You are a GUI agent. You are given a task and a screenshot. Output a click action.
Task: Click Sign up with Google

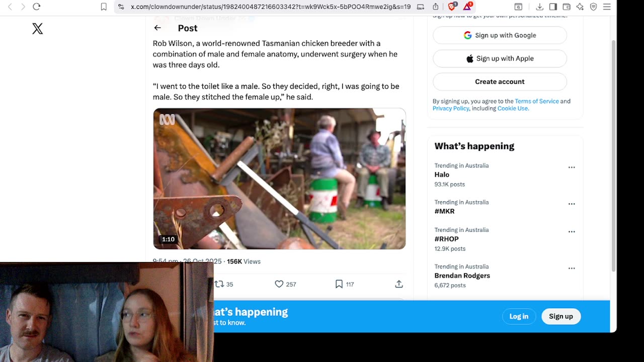[x=500, y=35]
